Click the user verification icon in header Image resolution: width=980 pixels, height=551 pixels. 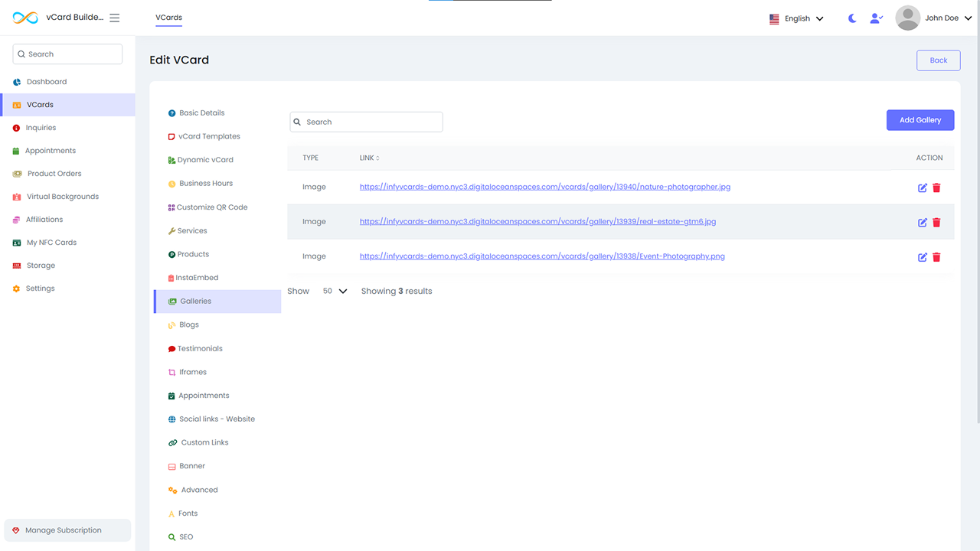tap(876, 18)
